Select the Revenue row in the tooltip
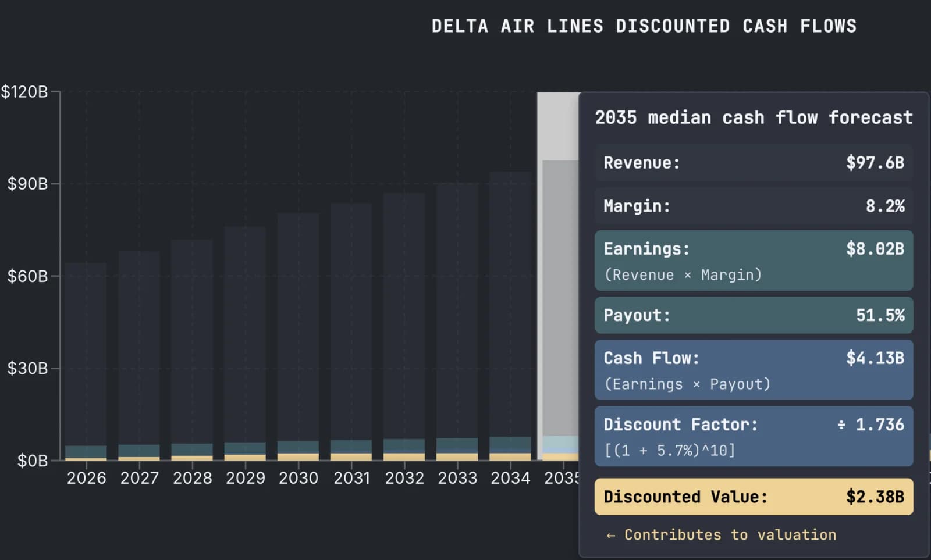 click(x=753, y=163)
